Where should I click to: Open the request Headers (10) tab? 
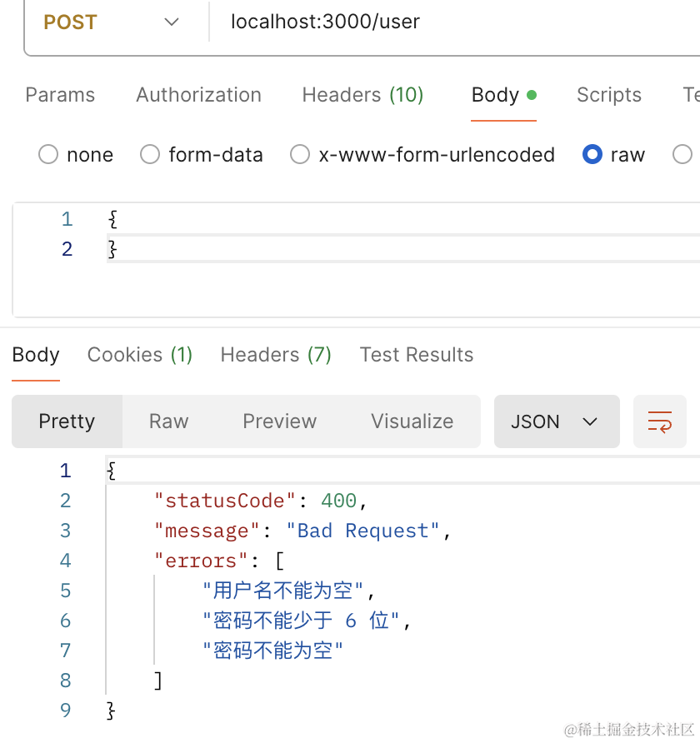[362, 95]
